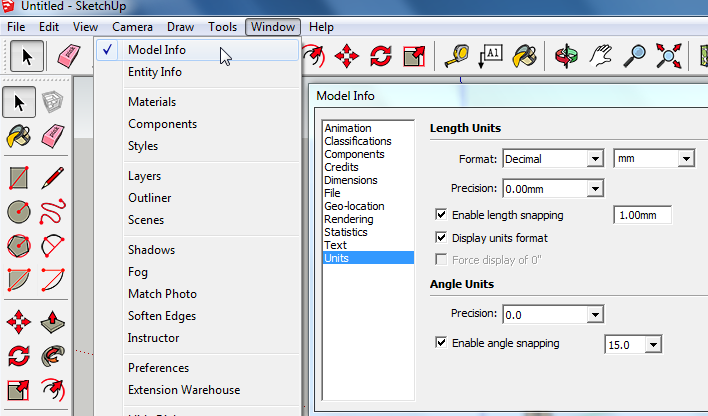Screen dimensions: 708x416
Task: Expand the length Precision dropdown
Action: [x=552, y=188]
